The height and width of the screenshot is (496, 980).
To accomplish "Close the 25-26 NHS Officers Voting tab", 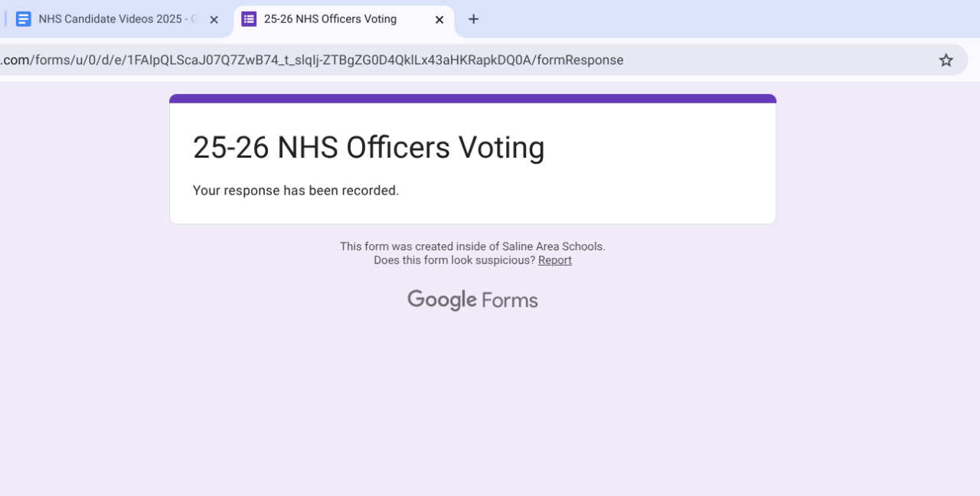I will click(439, 20).
